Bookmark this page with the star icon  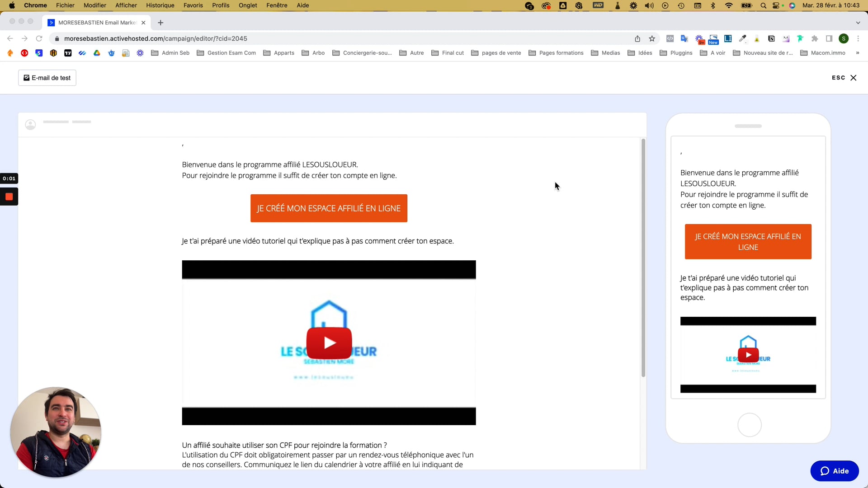652,39
